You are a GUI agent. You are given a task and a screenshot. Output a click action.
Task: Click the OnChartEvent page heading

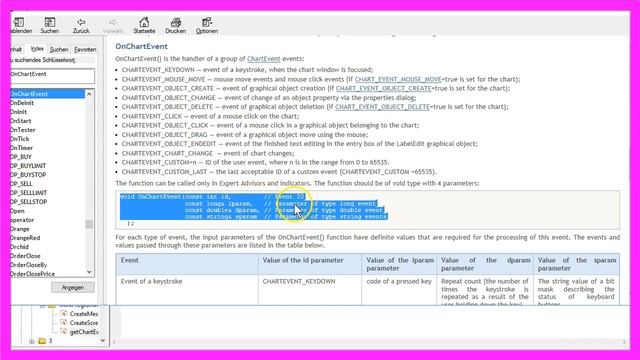141,47
